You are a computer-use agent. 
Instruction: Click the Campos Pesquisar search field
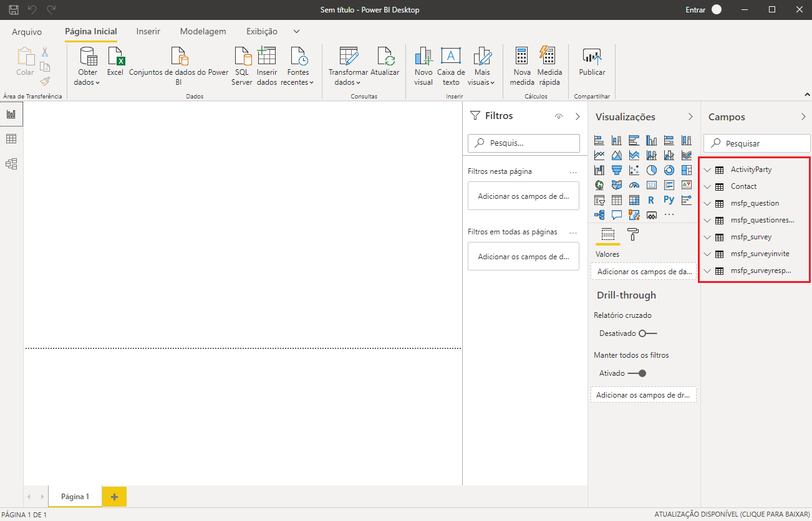point(757,143)
